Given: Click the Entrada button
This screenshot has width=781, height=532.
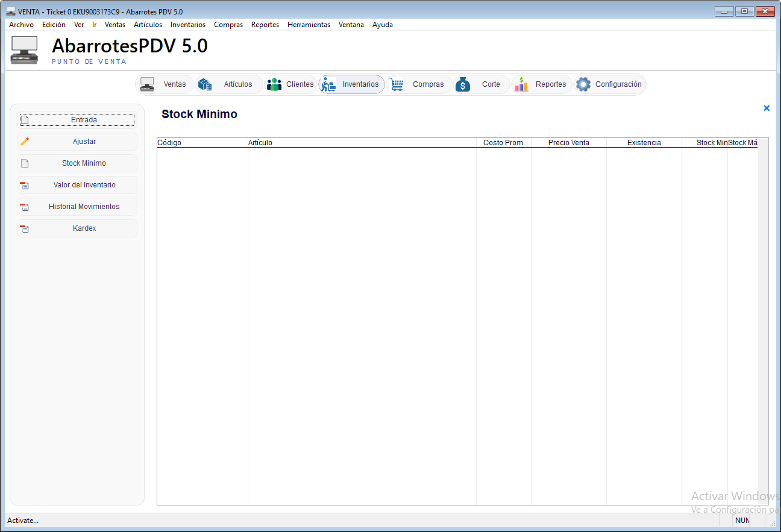Looking at the screenshot, I should click(x=77, y=120).
